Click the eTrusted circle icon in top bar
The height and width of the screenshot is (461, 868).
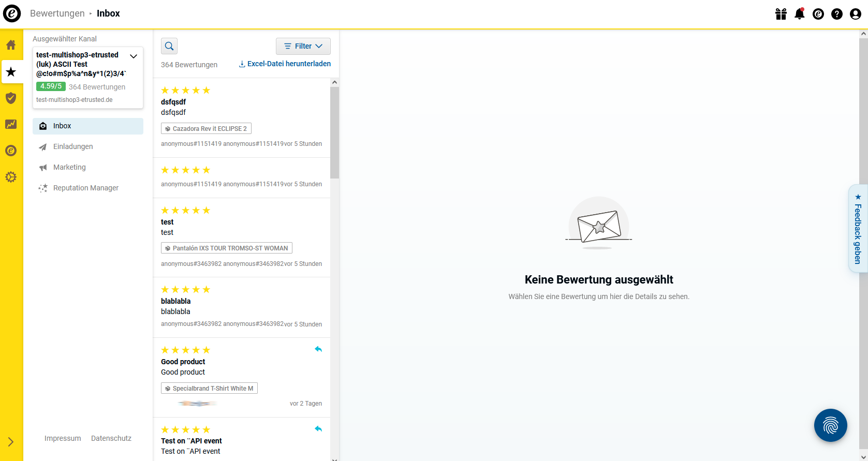pyautogui.click(x=818, y=14)
